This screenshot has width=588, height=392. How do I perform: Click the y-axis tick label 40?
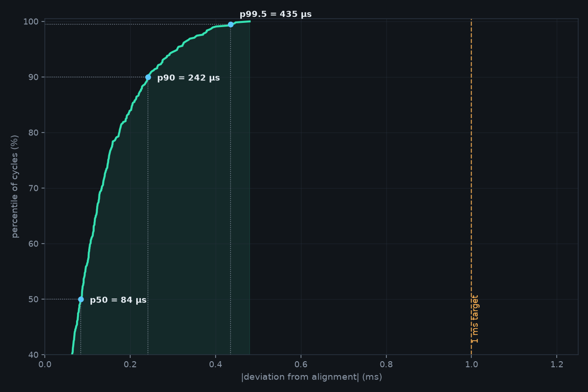33,355
